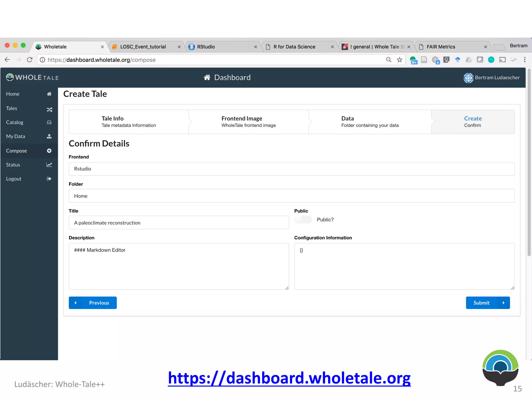Click the Status label in sidebar

[13, 165]
